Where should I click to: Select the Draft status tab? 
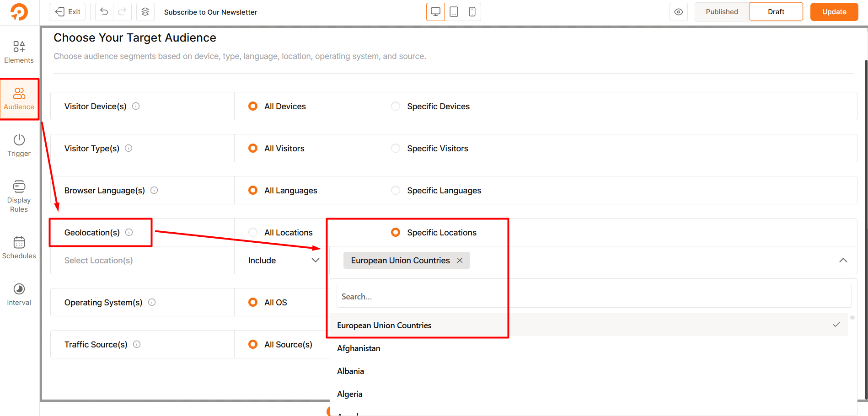(776, 12)
